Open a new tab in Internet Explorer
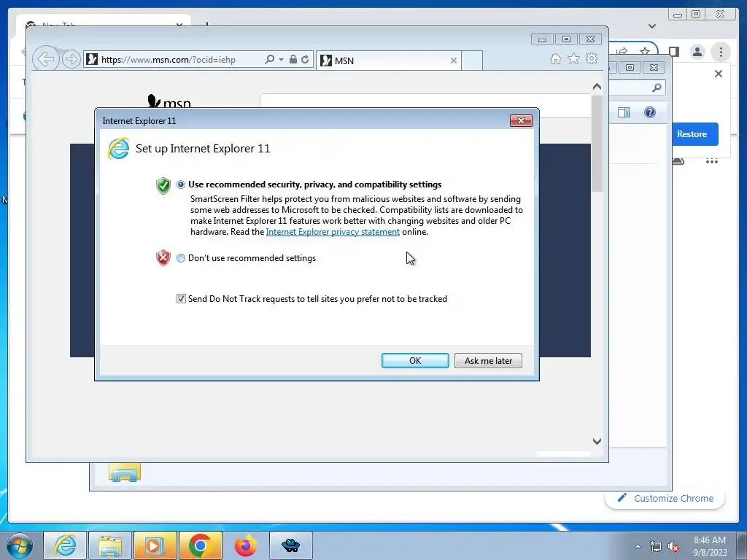 tap(472, 61)
